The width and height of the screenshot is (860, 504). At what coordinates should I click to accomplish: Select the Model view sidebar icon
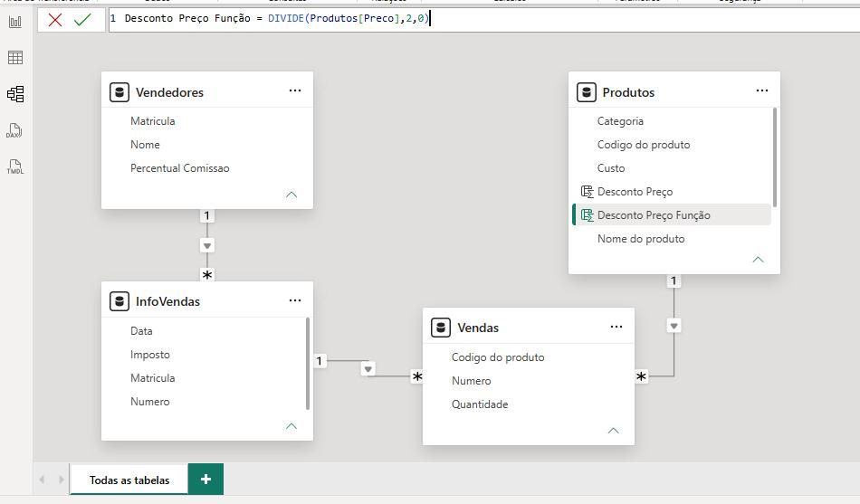pyautogui.click(x=15, y=94)
